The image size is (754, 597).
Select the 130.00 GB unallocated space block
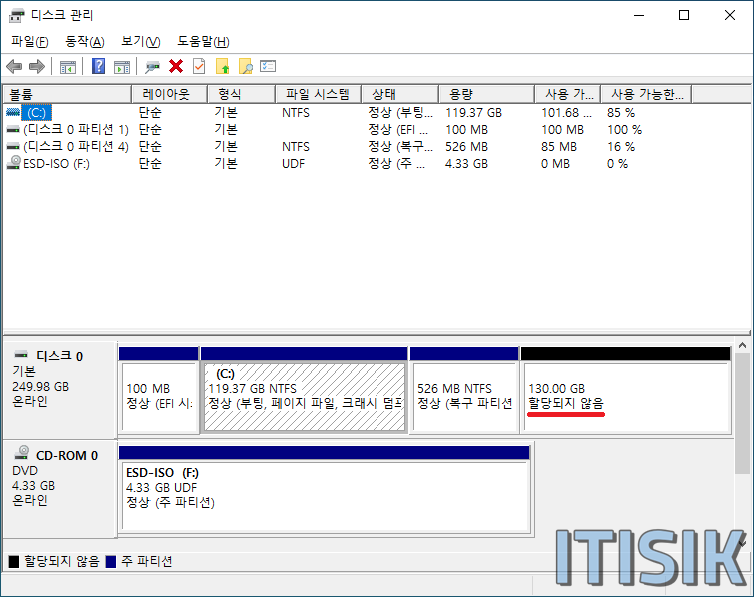click(x=626, y=390)
